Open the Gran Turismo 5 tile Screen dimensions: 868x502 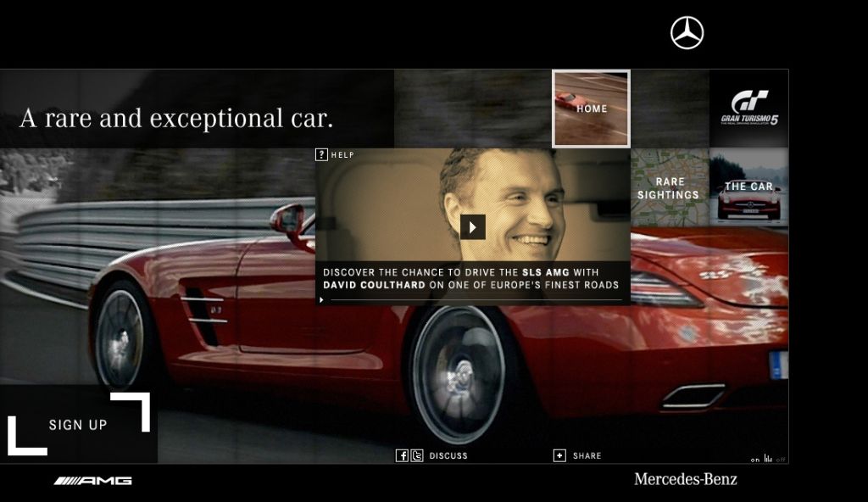(x=748, y=109)
